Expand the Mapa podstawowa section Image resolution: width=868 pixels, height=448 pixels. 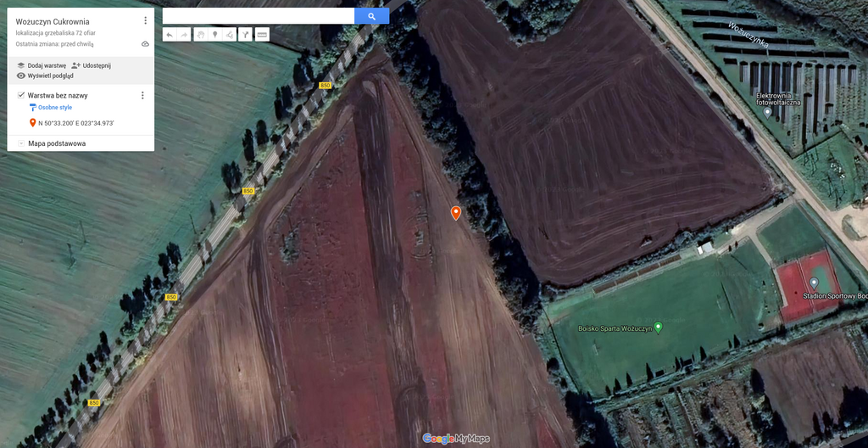[x=21, y=143]
